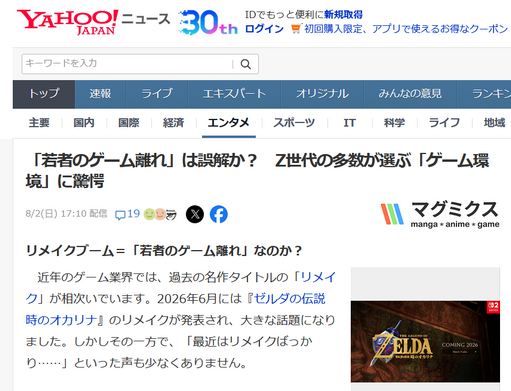This screenshot has height=391, width=511.
Task: Select the トップ navigation tab
Action: point(44,94)
